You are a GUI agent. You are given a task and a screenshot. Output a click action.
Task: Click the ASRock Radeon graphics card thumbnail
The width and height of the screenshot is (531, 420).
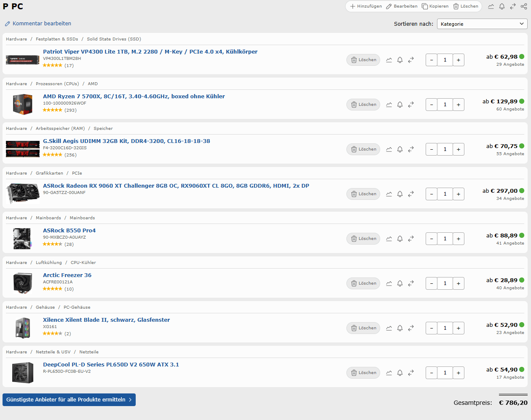coord(23,193)
